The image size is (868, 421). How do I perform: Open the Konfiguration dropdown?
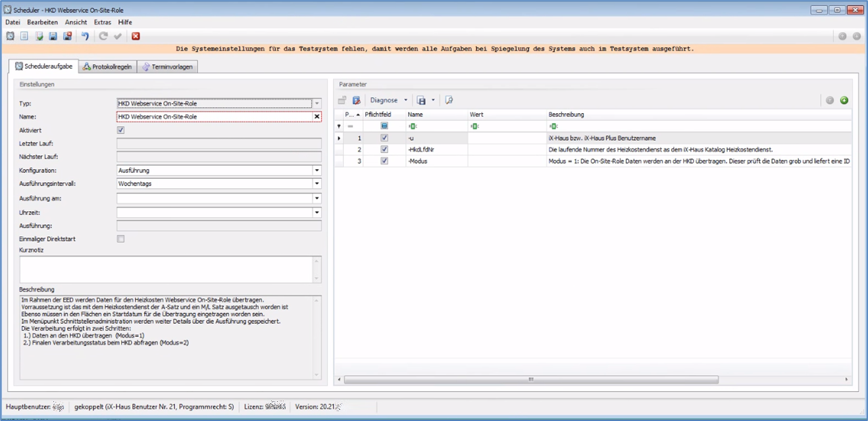pyautogui.click(x=317, y=170)
